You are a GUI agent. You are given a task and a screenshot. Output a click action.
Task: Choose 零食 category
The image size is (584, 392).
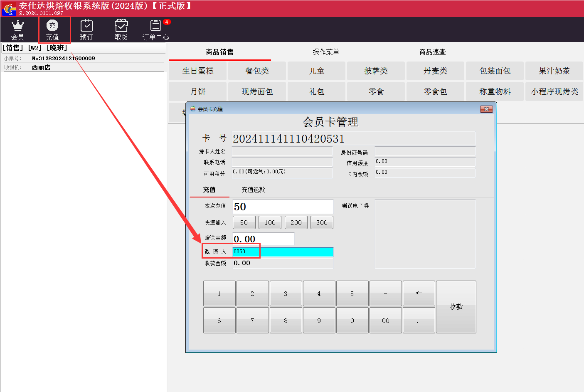pyautogui.click(x=376, y=91)
